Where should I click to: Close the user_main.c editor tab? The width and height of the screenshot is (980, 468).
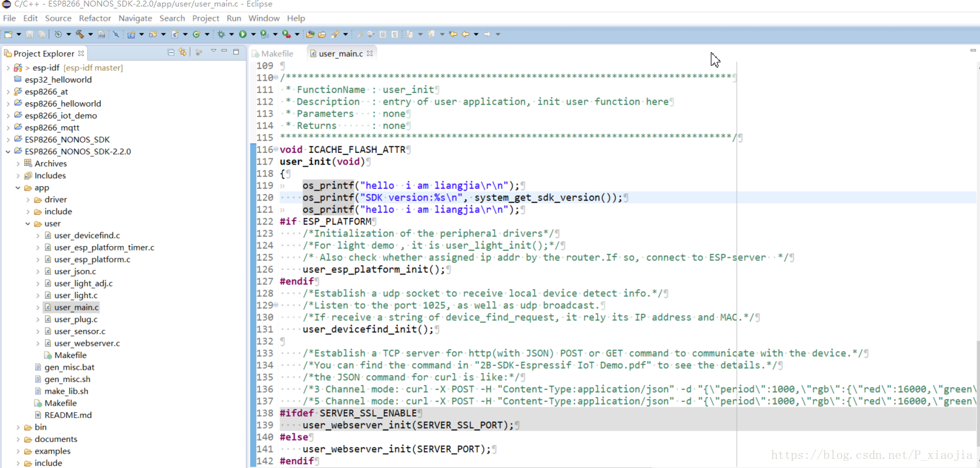tap(370, 53)
